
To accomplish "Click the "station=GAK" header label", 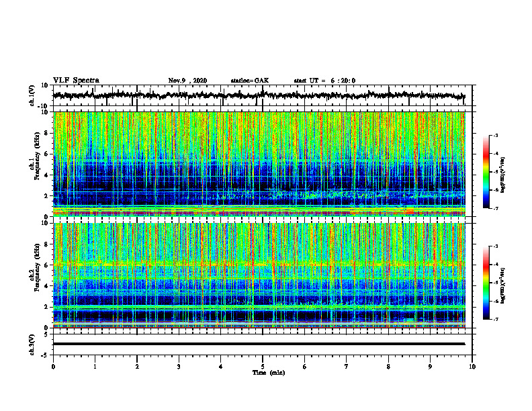I will [250, 81].
